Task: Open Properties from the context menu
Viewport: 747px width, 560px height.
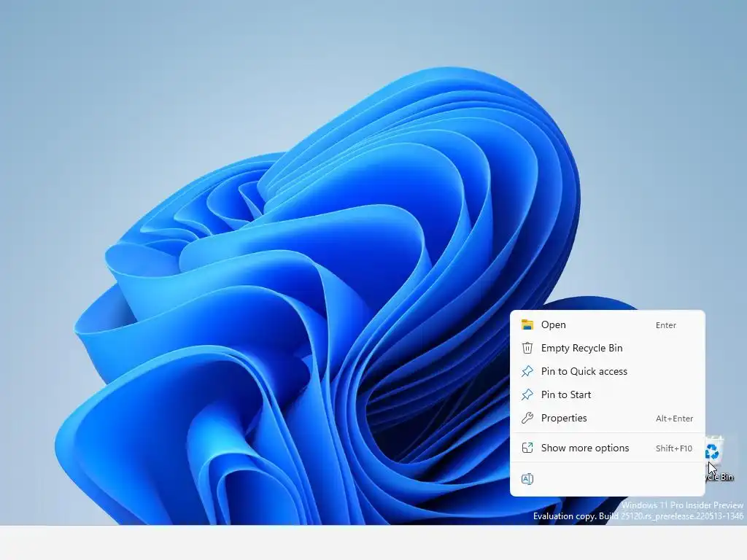Action: 607,418
